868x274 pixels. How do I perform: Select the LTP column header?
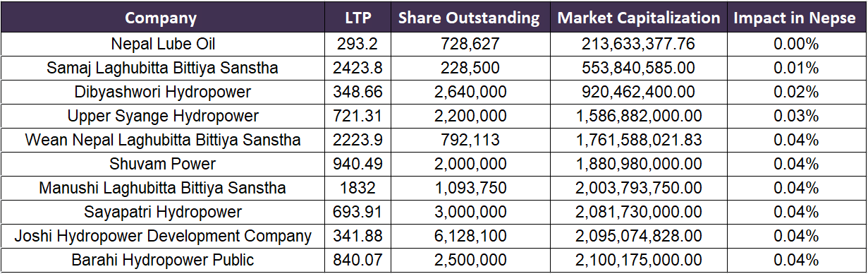pos(358,18)
